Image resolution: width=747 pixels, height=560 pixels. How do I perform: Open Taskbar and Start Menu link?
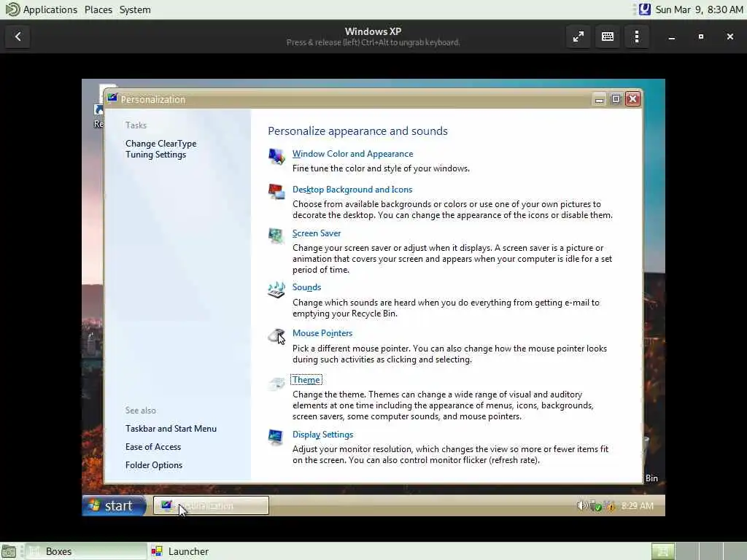point(171,429)
